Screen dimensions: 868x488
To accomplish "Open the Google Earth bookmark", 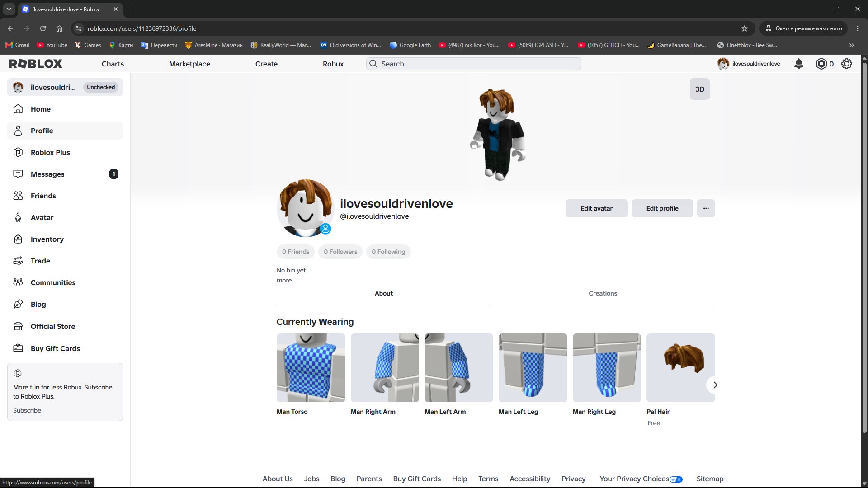I will (x=410, y=45).
